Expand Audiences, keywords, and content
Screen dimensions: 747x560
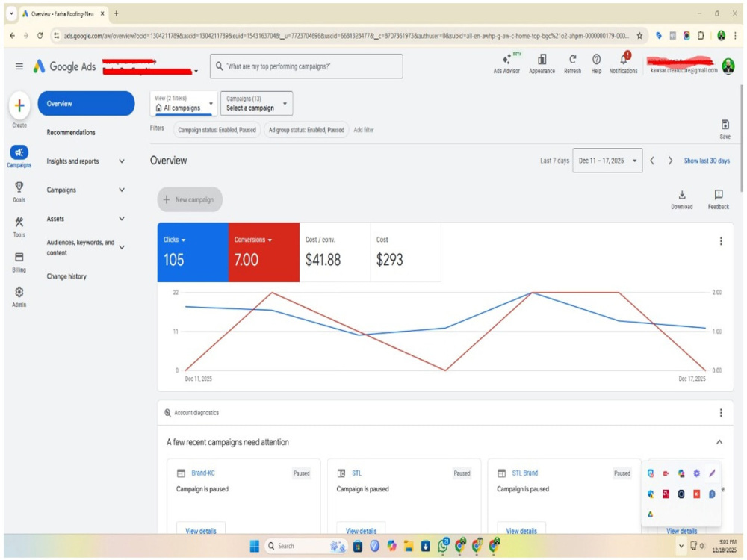click(x=122, y=247)
